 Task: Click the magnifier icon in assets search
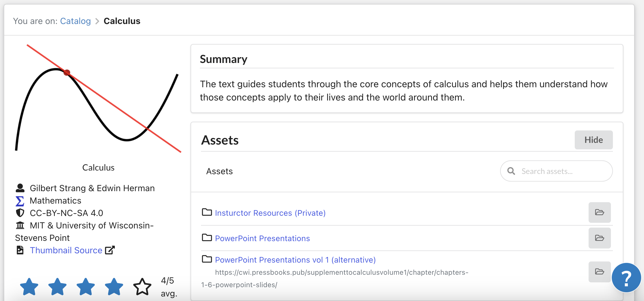coord(511,171)
